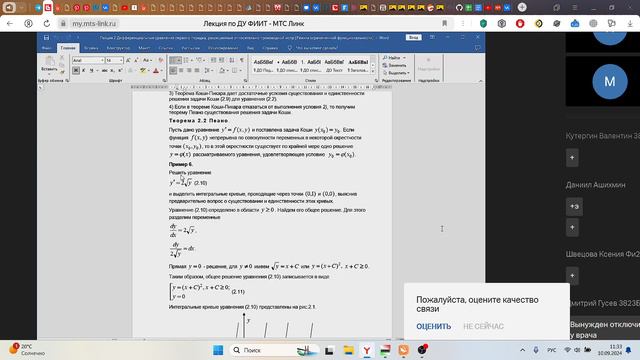Show hidden icons chevron in system tray
Image resolution: width=640 pixels, height=360 pixels.
(522, 350)
